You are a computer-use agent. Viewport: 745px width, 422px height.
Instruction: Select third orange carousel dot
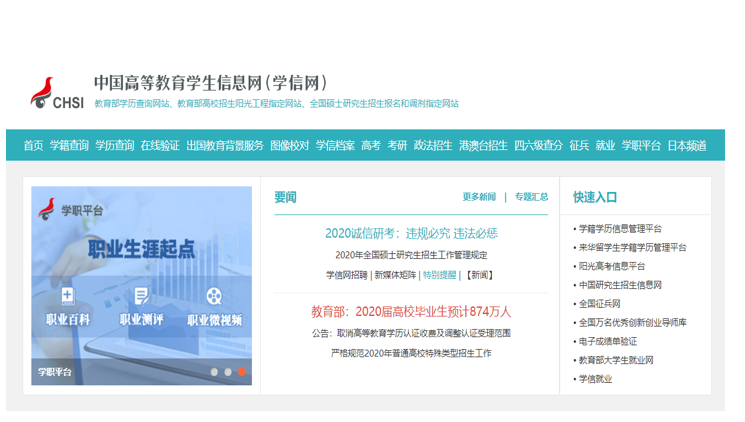pyautogui.click(x=241, y=372)
